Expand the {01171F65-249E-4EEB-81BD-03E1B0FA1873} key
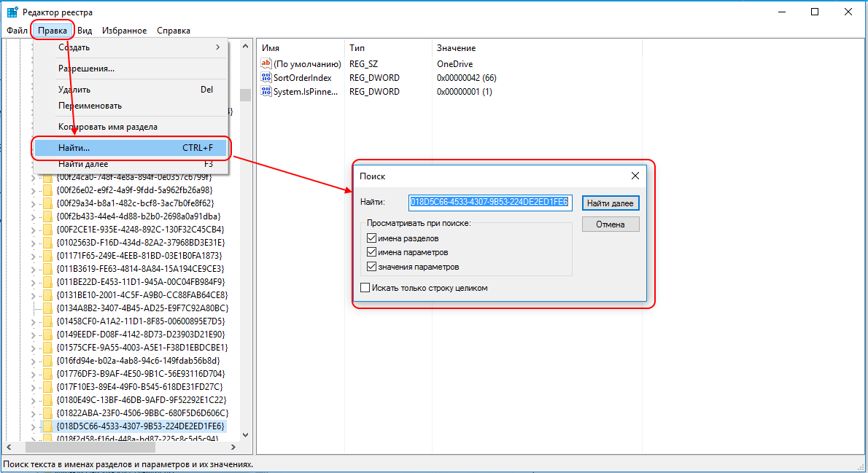This screenshot has width=868, height=473. [34, 256]
